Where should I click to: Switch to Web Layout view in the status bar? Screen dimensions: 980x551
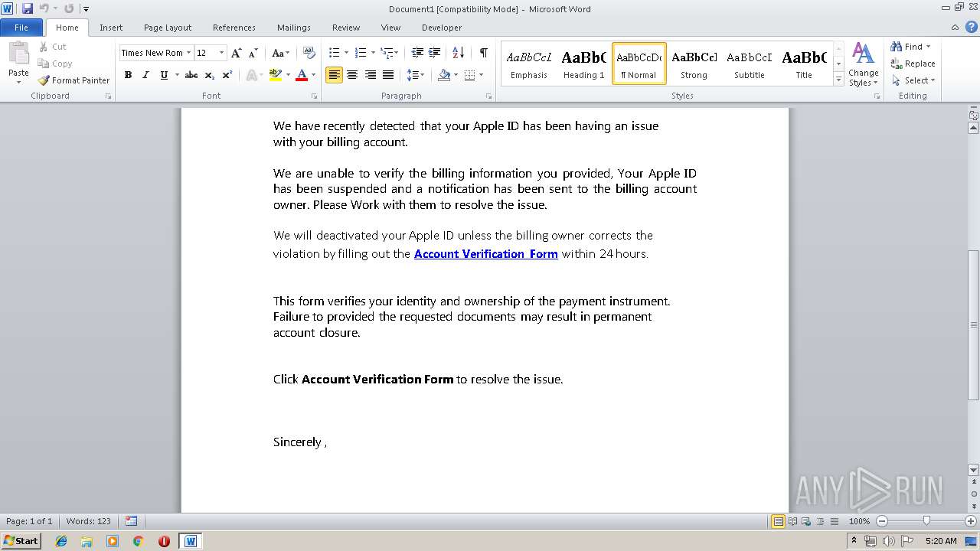[x=805, y=521]
